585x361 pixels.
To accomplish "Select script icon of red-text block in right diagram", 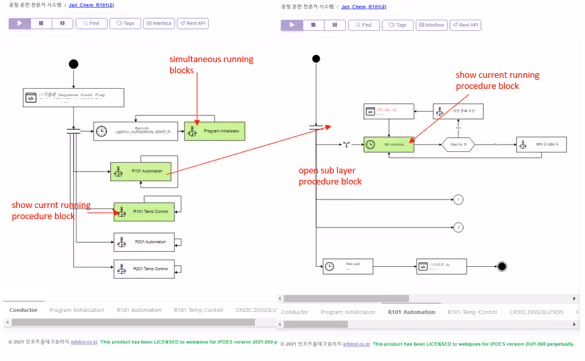I will click(370, 112).
